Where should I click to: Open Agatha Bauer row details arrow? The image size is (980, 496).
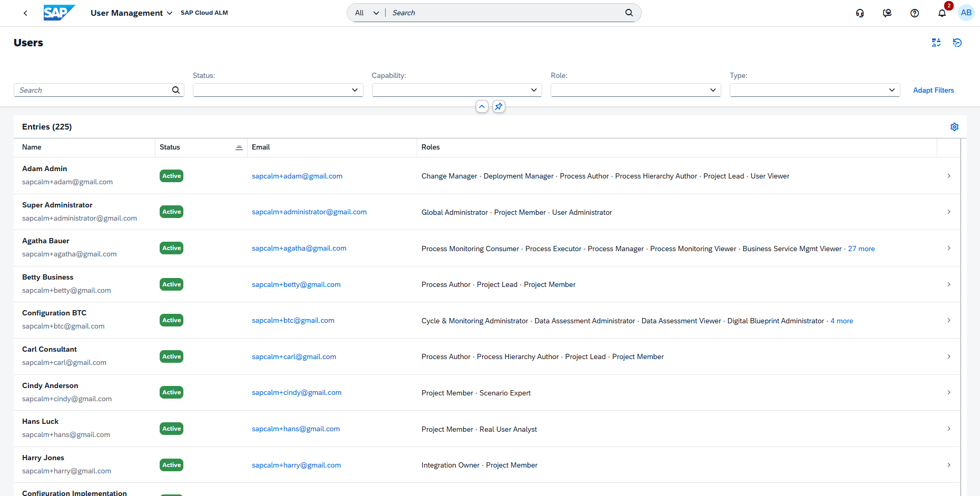tap(949, 248)
